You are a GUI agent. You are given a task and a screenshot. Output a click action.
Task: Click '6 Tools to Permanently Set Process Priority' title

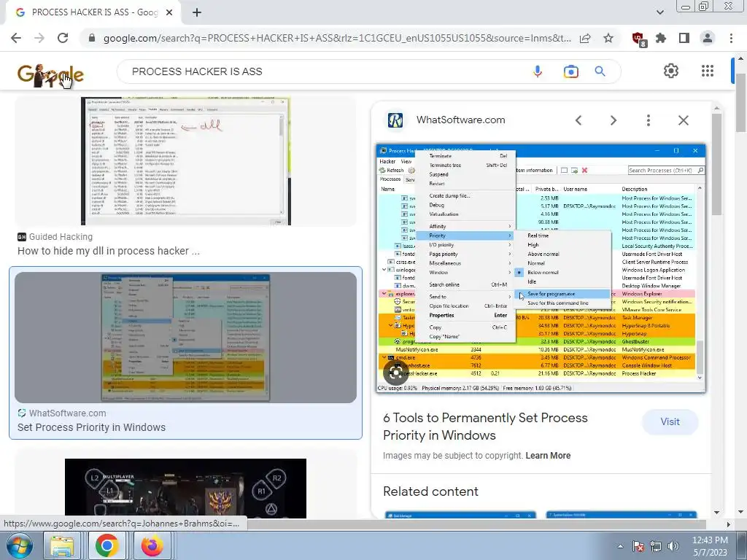pyautogui.click(x=485, y=426)
